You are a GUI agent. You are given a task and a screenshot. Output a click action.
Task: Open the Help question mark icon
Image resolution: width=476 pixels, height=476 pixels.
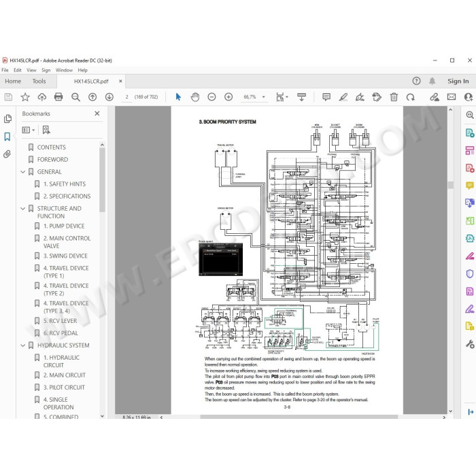(416, 81)
